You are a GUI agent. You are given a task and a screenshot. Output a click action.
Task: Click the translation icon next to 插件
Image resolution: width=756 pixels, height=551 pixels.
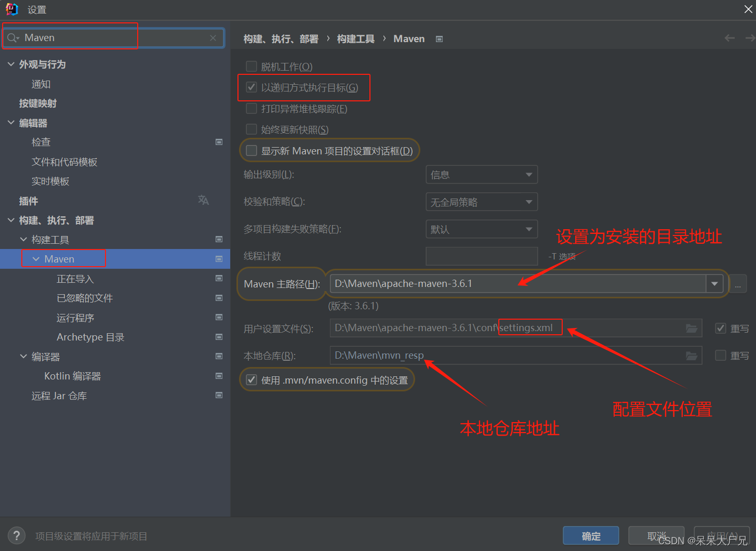(203, 200)
